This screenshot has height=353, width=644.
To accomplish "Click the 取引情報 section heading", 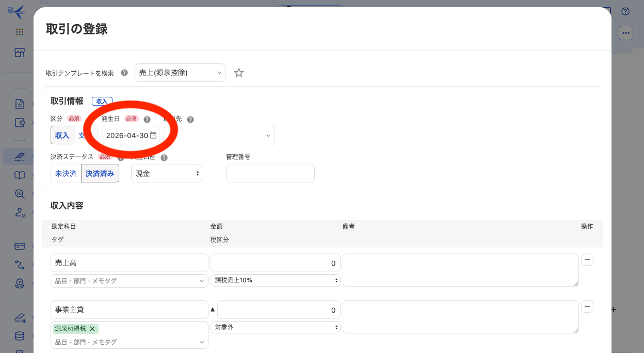I will click(x=67, y=101).
